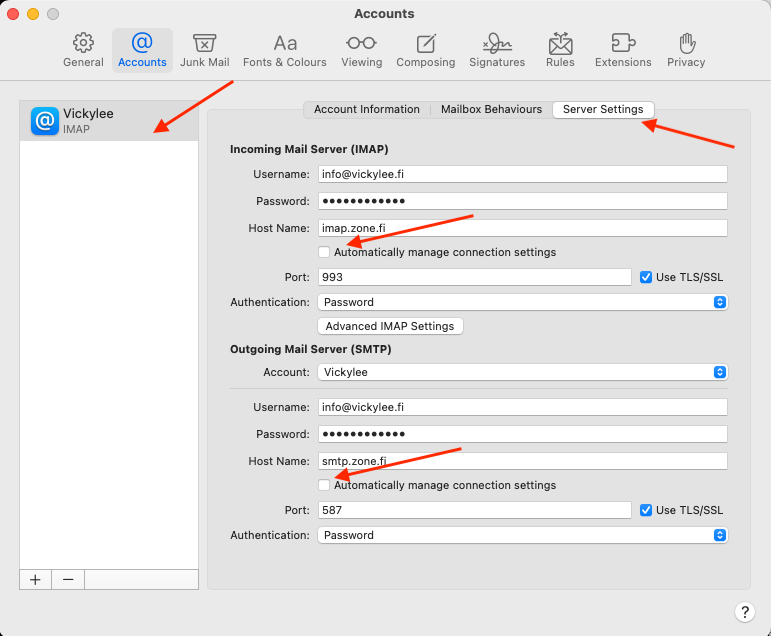Add a new account with plus button
Viewport: 771px width, 636px height.
pyautogui.click(x=35, y=580)
